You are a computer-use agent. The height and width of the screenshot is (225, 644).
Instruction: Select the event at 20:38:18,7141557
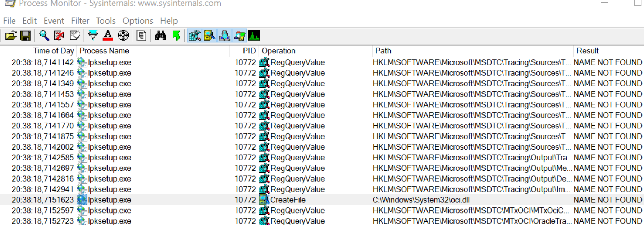(322, 105)
